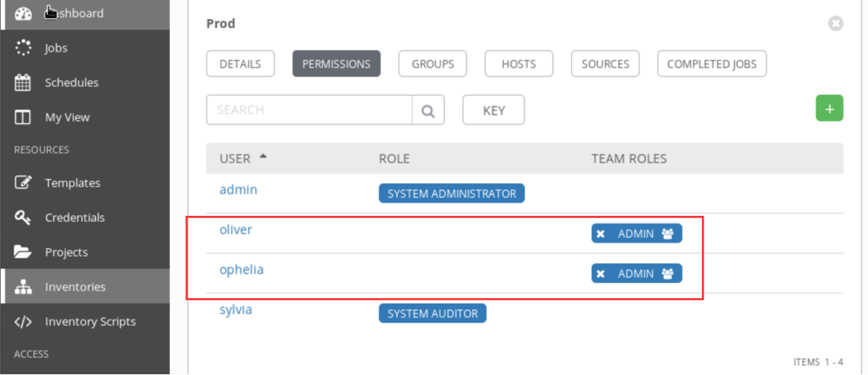Click the Schedules calendar icon
This screenshot has width=868, height=375.
point(22,82)
